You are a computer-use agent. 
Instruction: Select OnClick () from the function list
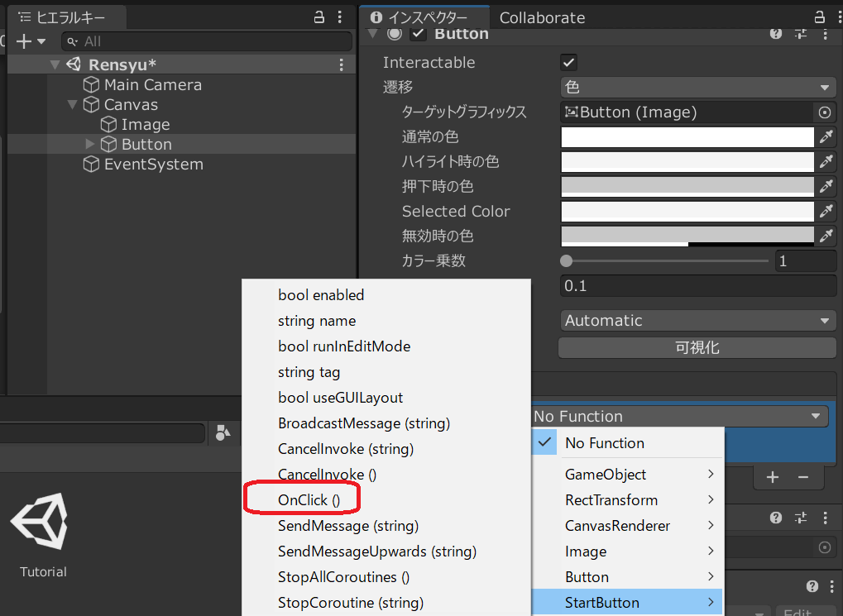click(309, 500)
